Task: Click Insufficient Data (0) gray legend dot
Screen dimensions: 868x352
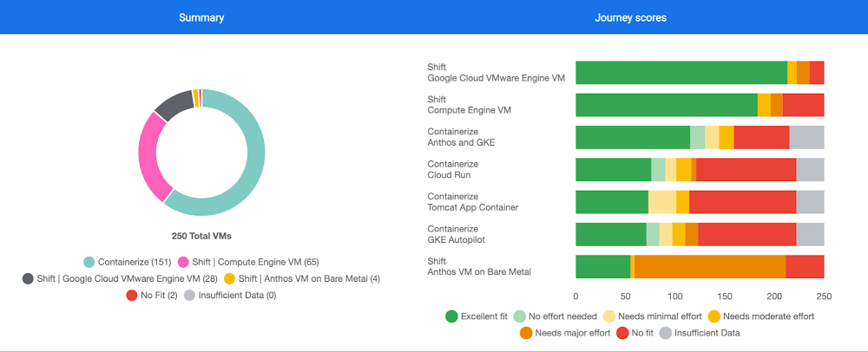Action: tap(190, 295)
